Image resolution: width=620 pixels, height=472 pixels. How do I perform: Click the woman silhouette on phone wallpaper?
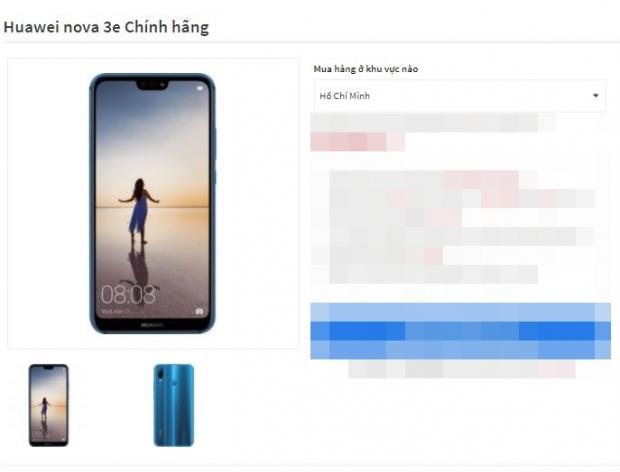click(x=139, y=211)
